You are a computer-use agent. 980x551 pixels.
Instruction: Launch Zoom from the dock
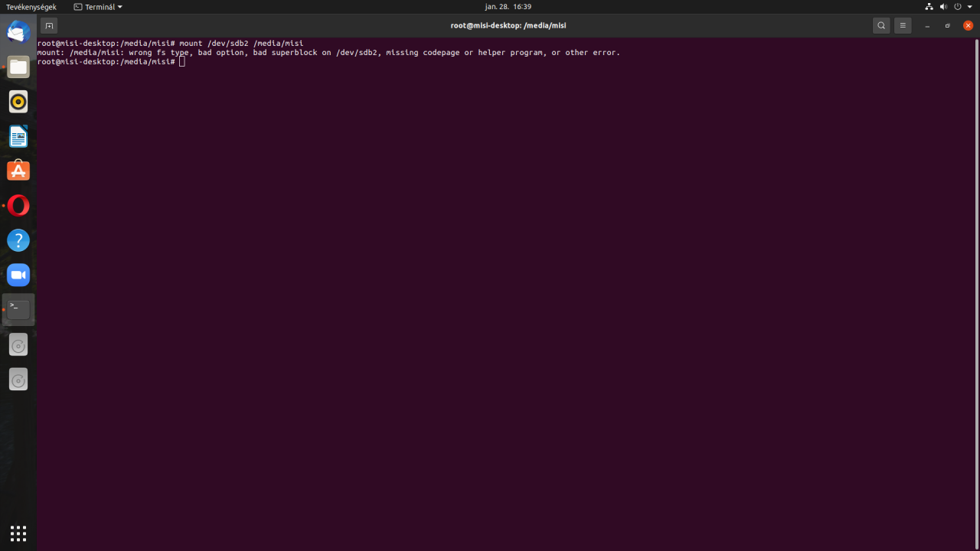point(18,275)
